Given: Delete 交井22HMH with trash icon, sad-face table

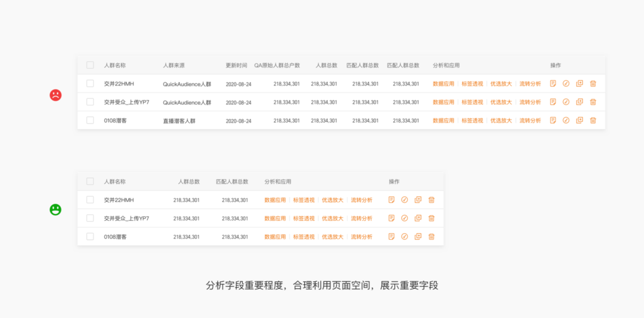Looking at the screenshot, I should coord(593,84).
